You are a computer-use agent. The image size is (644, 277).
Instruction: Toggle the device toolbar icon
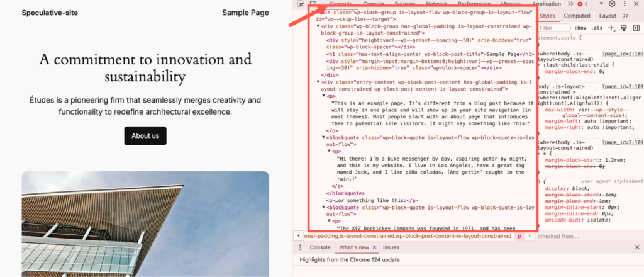pyautogui.click(x=313, y=4)
